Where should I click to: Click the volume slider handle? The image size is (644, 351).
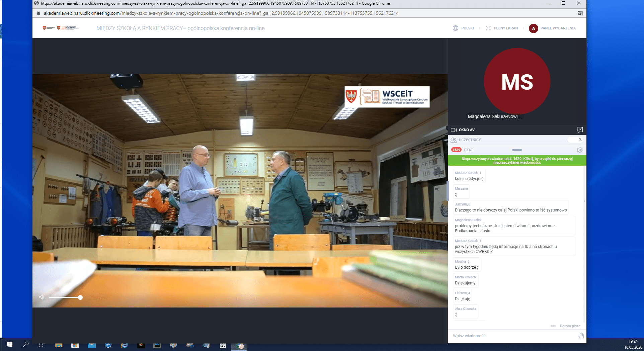[80, 297]
